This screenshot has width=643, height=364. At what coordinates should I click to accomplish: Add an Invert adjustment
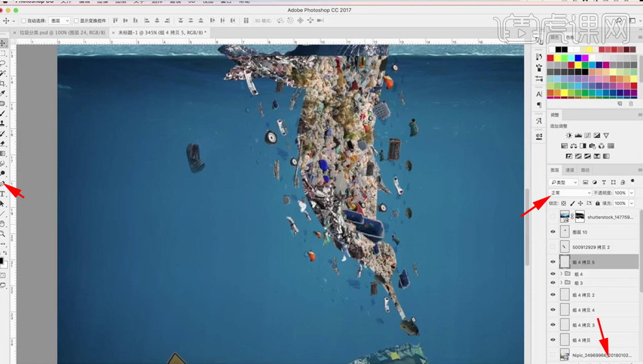[x=569, y=156]
